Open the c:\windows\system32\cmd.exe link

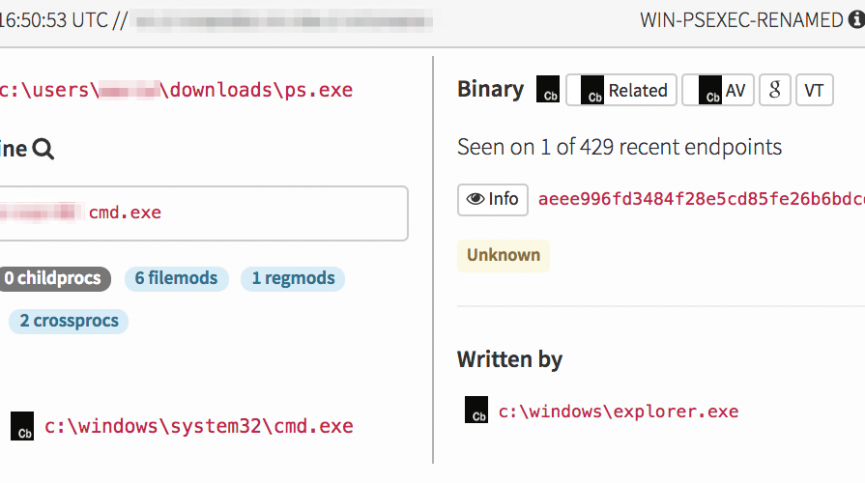pyautogui.click(x=199, y=426)
